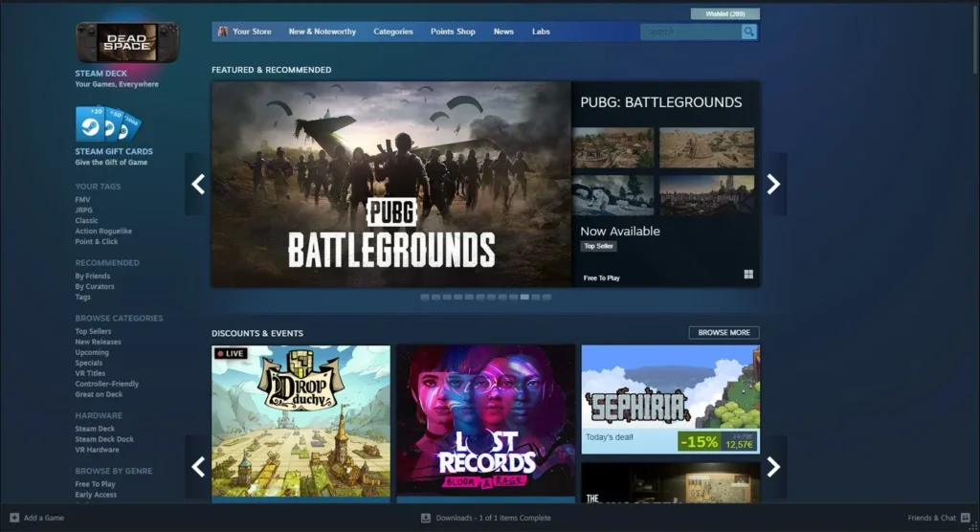
Task: Click the Free To Play label on PUBG card
Action: click(601, 278)
